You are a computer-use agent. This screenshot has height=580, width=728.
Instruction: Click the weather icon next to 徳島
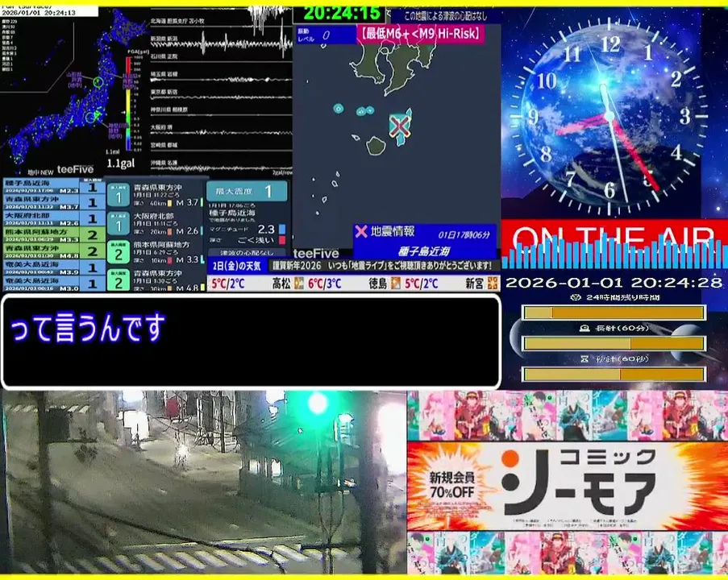point(396,283)
